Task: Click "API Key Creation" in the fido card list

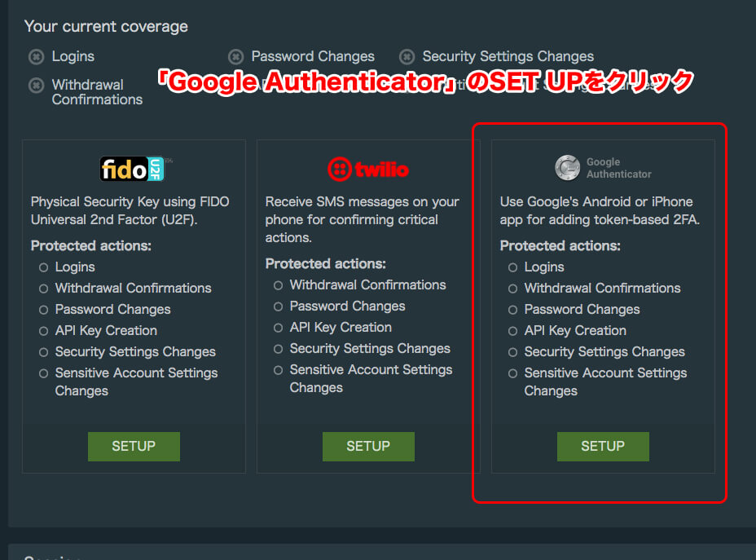Action: click(x=106, y=331)
